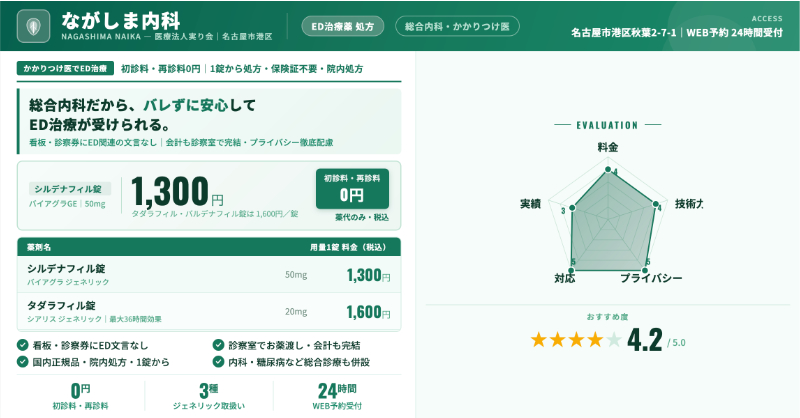Click checkmark beside 内科・糖尿病など総合診療も併設
Screen dimensions: 800x418
click(x=218, y=361)
